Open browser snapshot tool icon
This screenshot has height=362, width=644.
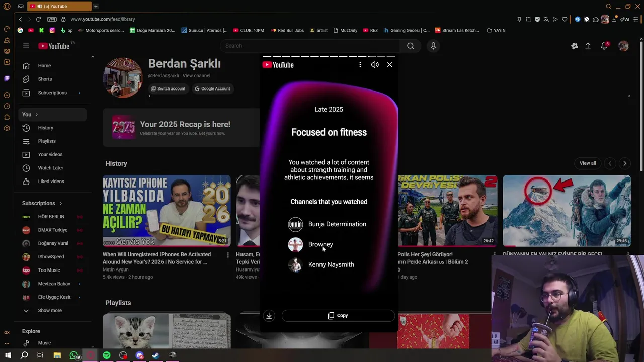coord(528,19)
